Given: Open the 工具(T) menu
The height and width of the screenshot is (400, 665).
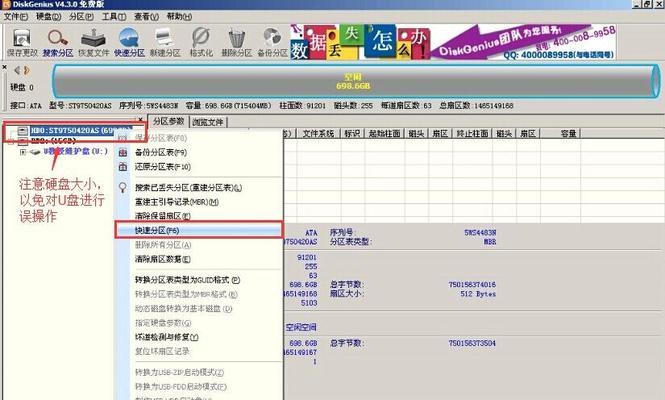Looking at the screenshot, I should pyautogui.click(x=114, y=17).
